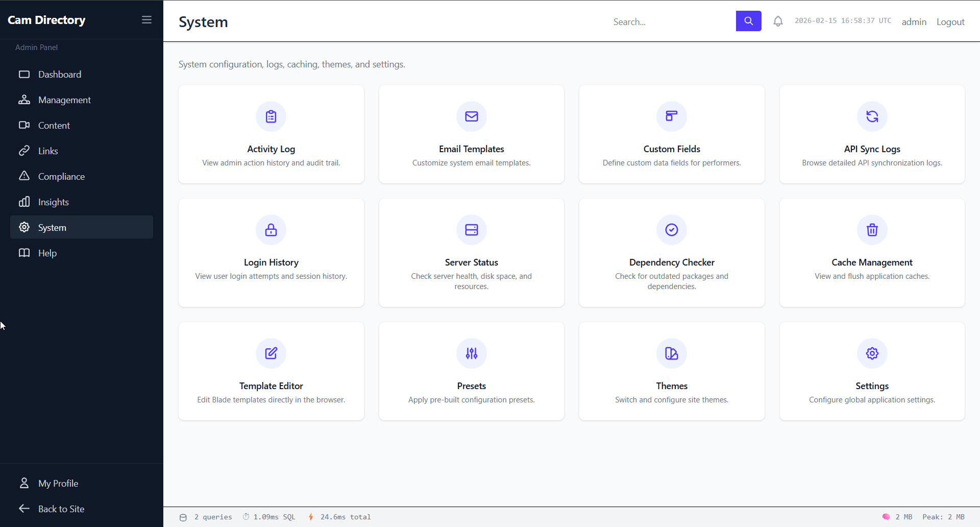This screenshot has width=980, height=527.
Task: Click the notification bell icon
Action: pos(778,21)
